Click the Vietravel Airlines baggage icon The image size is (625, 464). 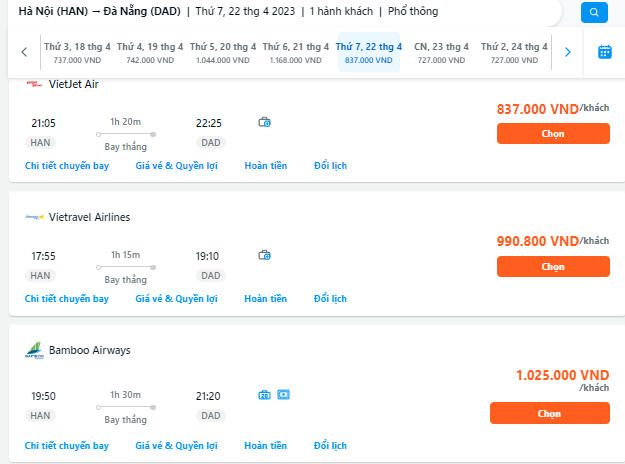pyautogui.click(x=264, y=255)
